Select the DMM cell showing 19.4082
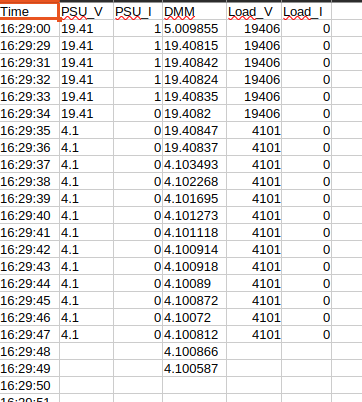This screenshot has height=402, width=362. [x=195, y=114]
